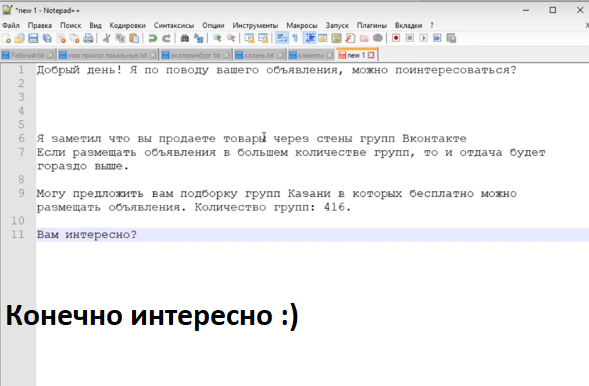The height and width of the screenshot is (386, 589).
Task: Close the екатеринбург.txt tab
Action: [226, 56]
